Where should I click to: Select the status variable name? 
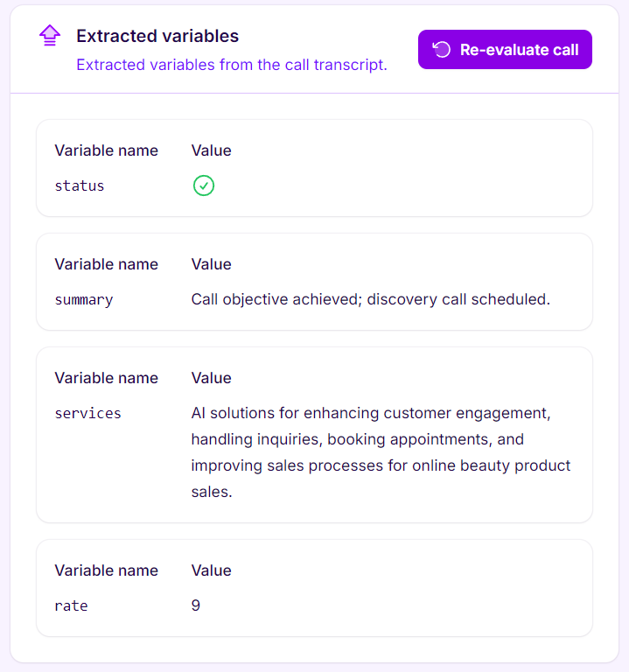[80, 185]
